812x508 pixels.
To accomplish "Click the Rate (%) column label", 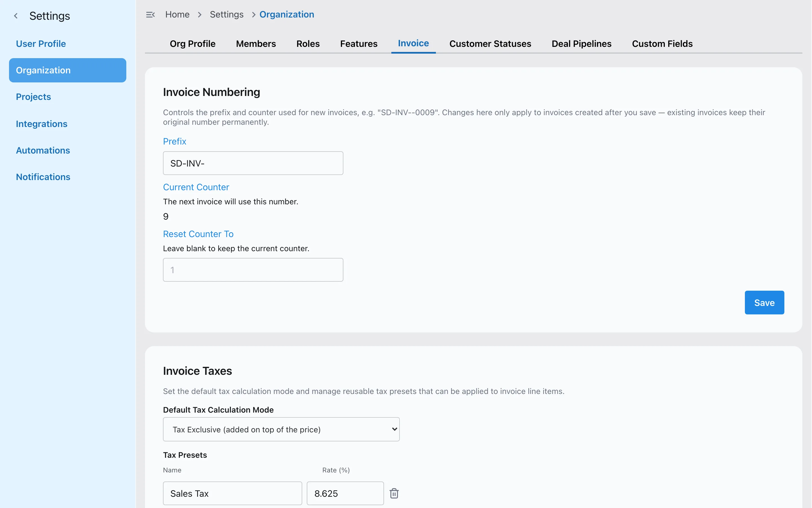I will click(x=336, y=470).
